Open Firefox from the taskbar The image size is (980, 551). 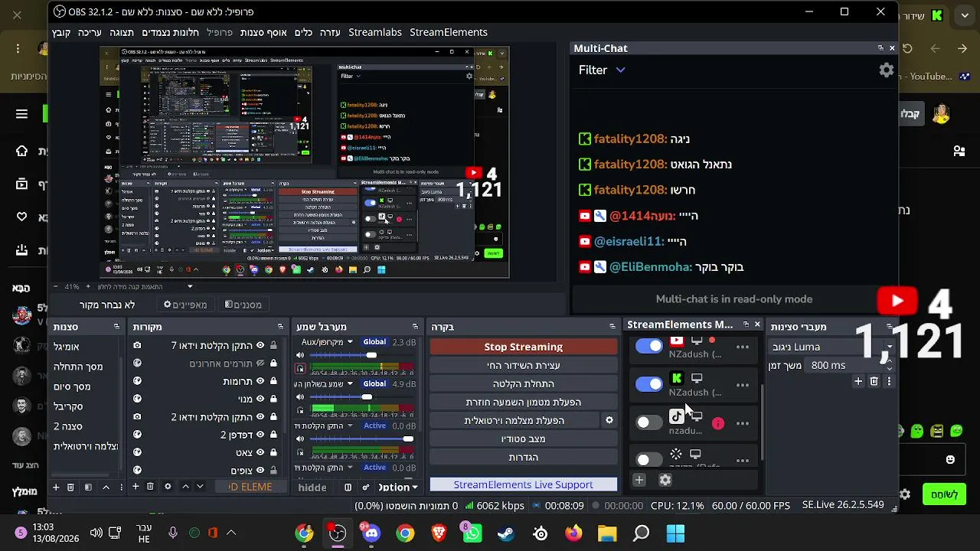(573, 533)
